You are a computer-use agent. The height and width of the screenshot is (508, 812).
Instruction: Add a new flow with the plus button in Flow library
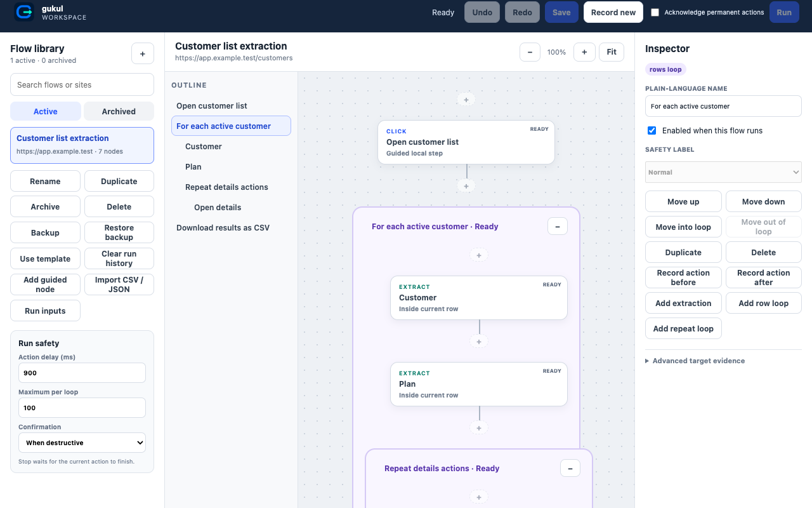[143, 54]
